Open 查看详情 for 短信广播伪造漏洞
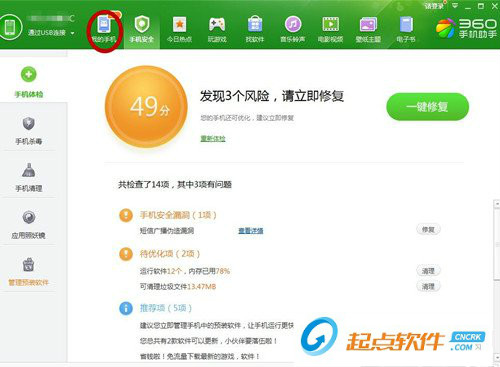500x367 pixels. pos(251,230)
